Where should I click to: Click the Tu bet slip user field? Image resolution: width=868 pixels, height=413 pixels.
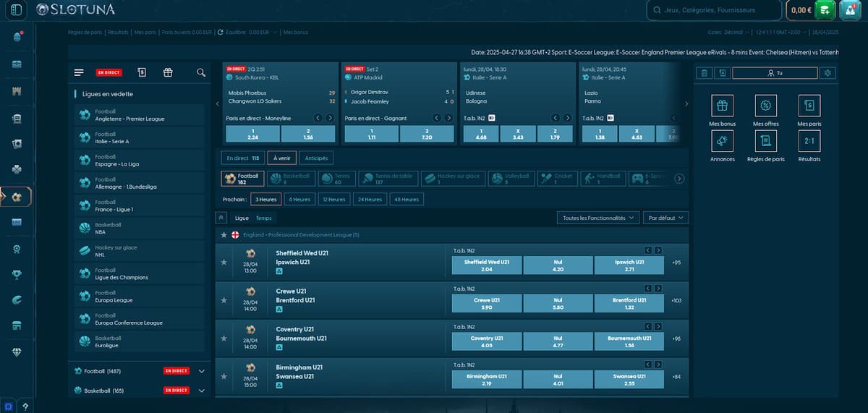pyautogui.click(x=775, y=73)
